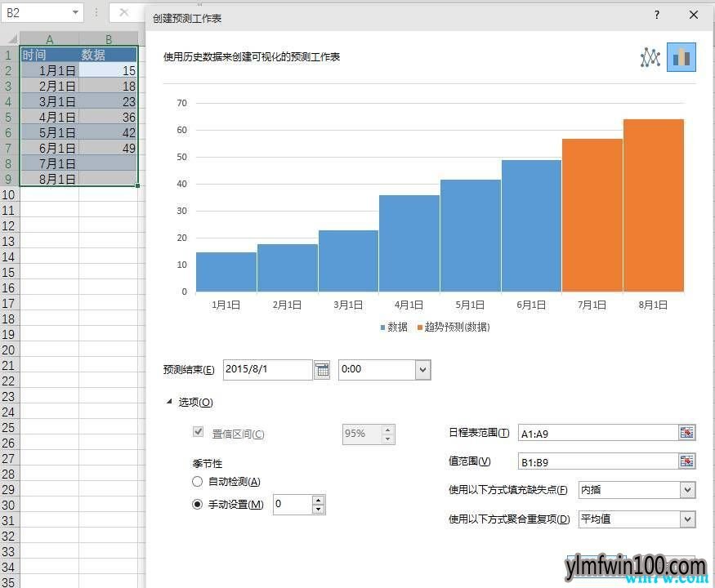Select automatic seasonality detection radio

pyautogui.click(x=197, y=481)
